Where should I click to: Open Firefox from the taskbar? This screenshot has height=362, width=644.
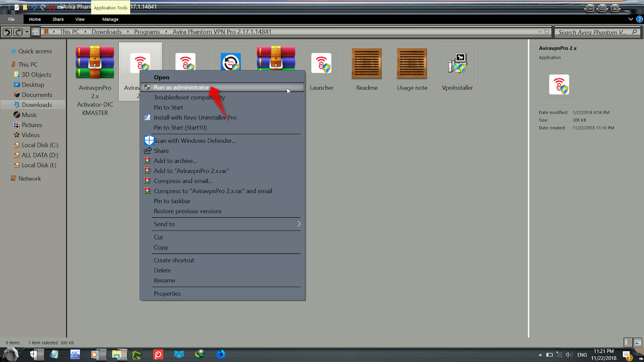click(x=221, y=354)
